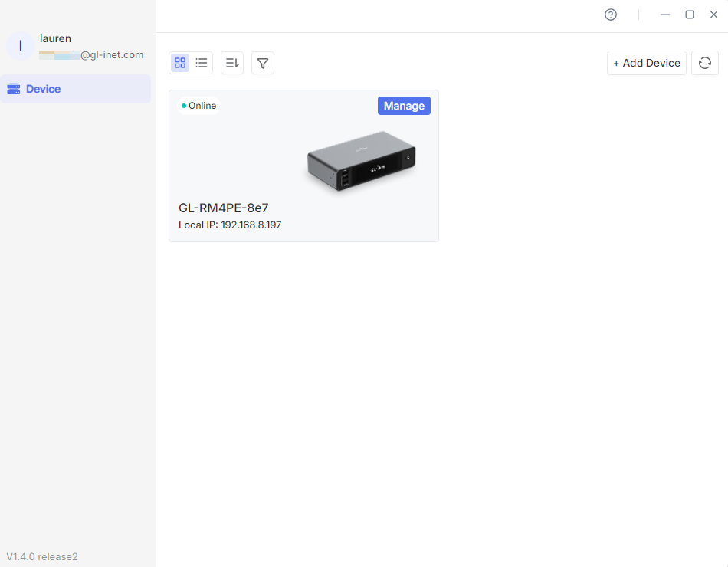This screenshot has height=567, width=728.
Task: Open the help question mark icon
Action: pos(611,15)
